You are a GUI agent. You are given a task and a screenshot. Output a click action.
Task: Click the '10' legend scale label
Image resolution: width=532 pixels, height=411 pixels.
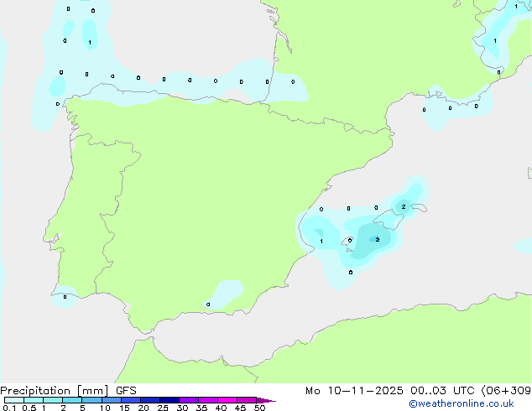coord(105,408)
